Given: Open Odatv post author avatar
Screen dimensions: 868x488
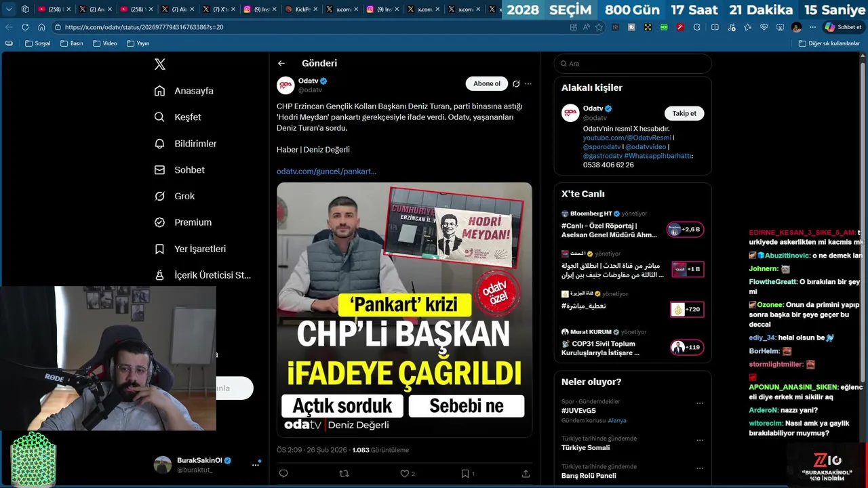Looking at the screenshot, I should tap(285, 85).
